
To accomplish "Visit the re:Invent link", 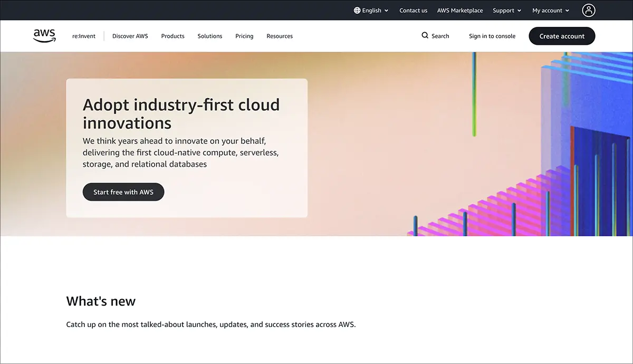I will pyautogui.click(x=84, y=36).
